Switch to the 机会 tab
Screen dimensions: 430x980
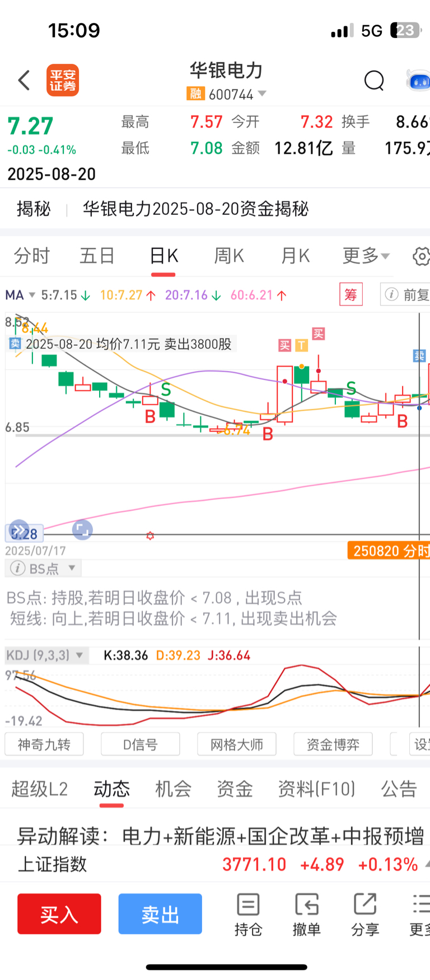click(x=173, y=789)
